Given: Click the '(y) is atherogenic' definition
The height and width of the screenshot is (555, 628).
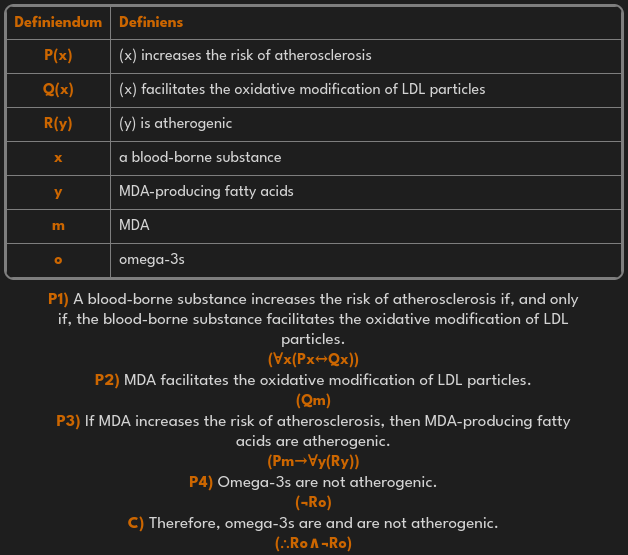Looking at the screenshot, I should pyautogui.click(x=175, y=123).
